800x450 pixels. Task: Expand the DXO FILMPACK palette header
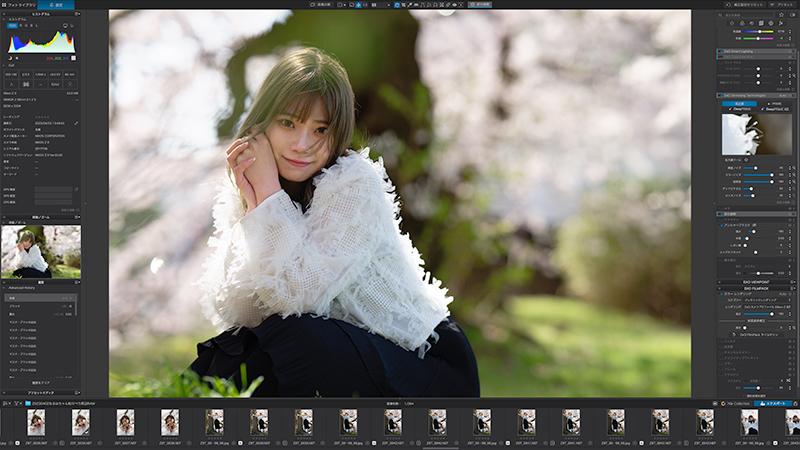point(756,288)
